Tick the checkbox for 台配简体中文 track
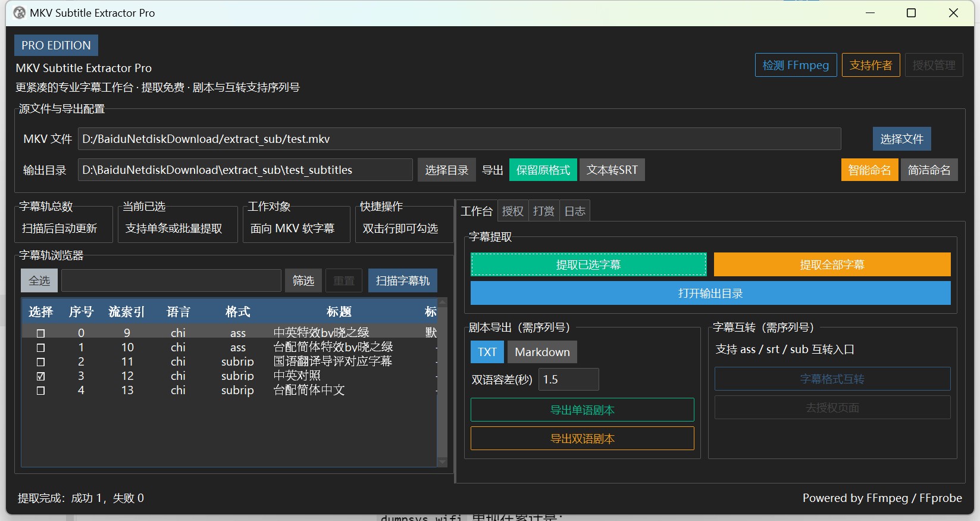Viewport: 980px width, 521px height. (x=40, y=391)
